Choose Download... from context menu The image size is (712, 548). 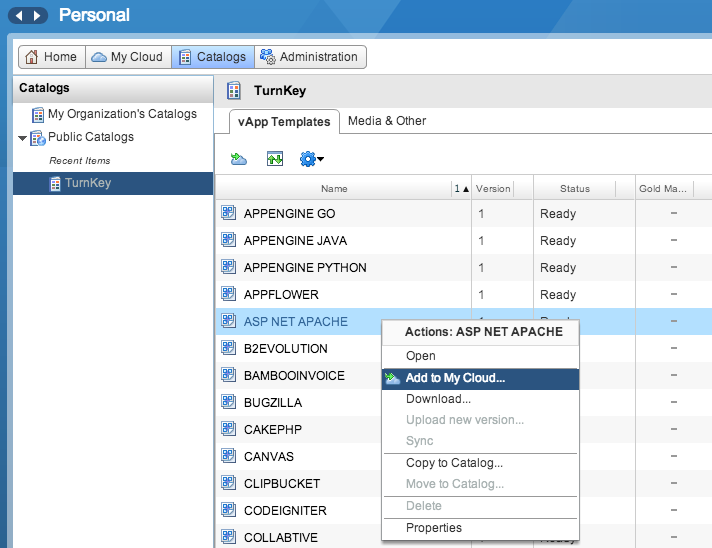pos(480,399)
